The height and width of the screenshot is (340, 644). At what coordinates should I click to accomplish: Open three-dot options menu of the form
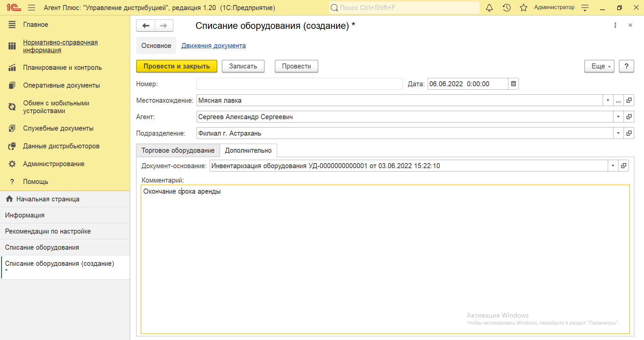pyautogui.click(x=615, y=25)
